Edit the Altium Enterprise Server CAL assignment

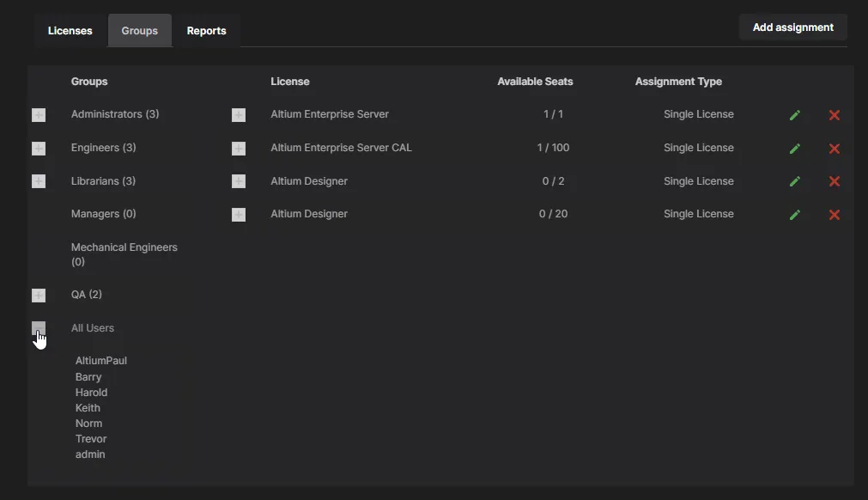(x=795, y=149)
